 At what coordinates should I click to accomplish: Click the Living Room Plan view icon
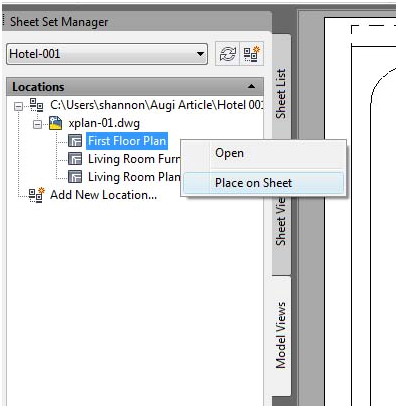(x=75, y=177)
